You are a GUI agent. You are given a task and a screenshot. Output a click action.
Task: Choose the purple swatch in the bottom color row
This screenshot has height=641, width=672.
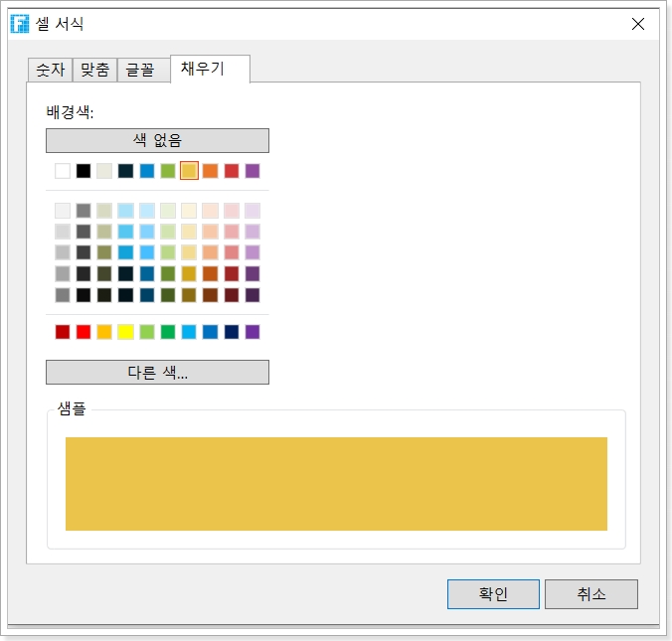click(252, 332)
